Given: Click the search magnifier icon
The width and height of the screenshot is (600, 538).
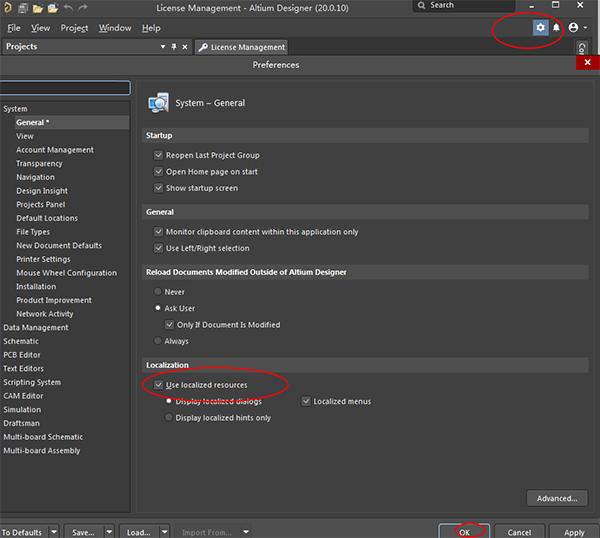Looking at the screenshot, I should click(421, 5).
